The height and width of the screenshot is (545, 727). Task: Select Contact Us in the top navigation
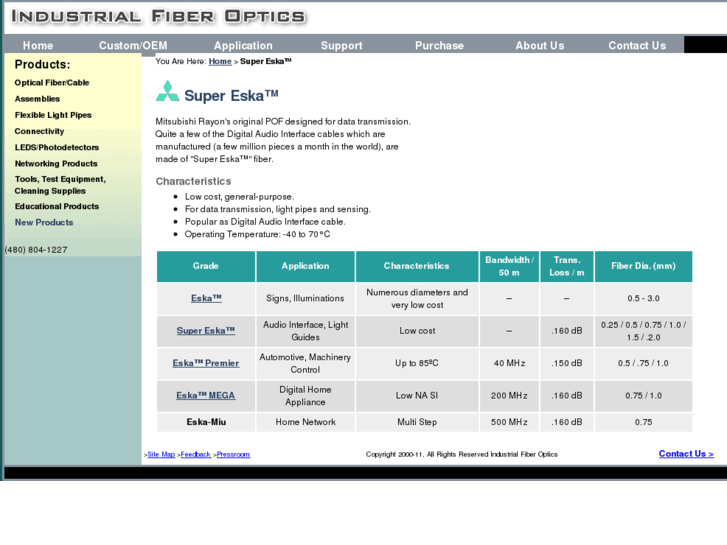click(637, 45)
